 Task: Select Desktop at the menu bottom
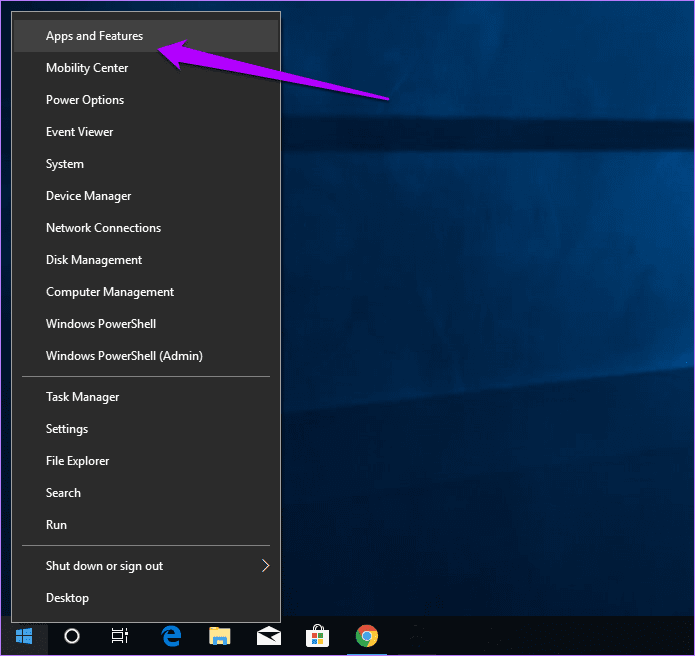(x=146, y=597)
